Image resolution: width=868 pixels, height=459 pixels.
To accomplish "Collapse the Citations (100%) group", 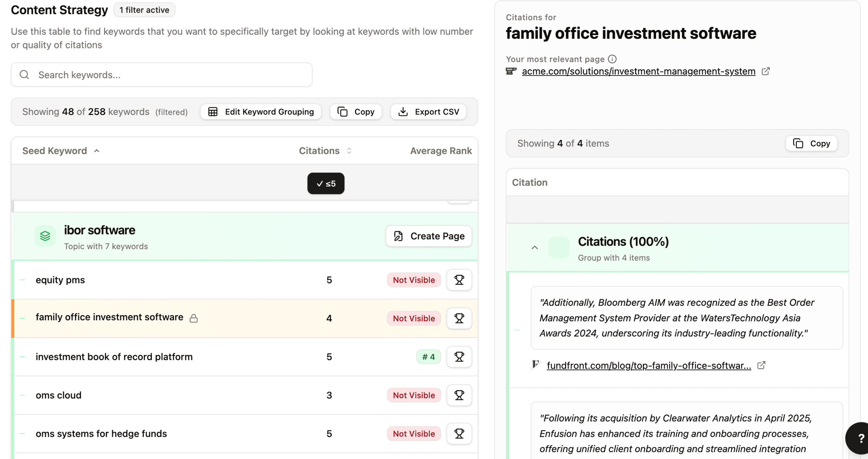I will [534, 248].
